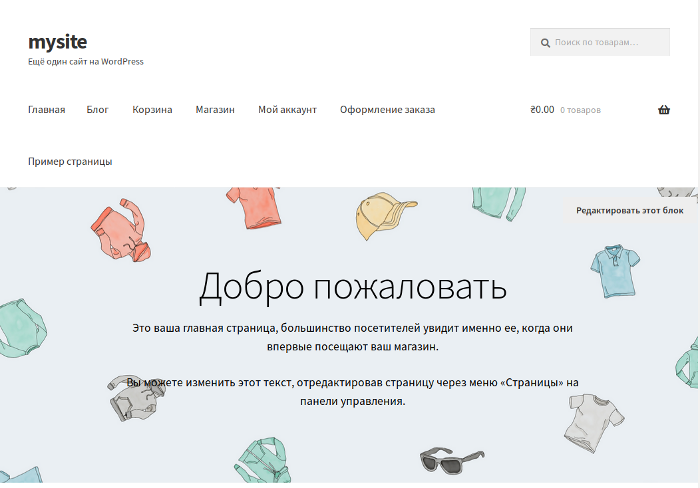The height and width of the screenshot is (488, 700).
Task: Click the 'Добро пожаловать' heading
Action: point(353,287)
